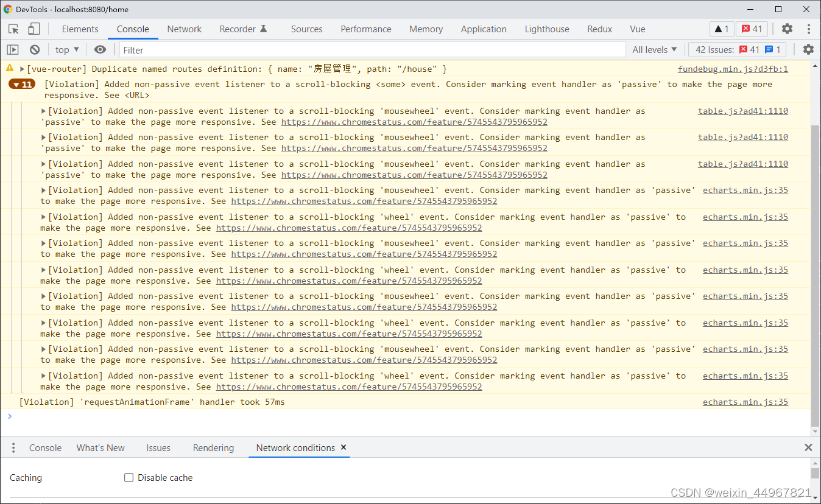Open the All levels dropdown
The height and width of the screenshot is (504, 821).
(655, 49)
